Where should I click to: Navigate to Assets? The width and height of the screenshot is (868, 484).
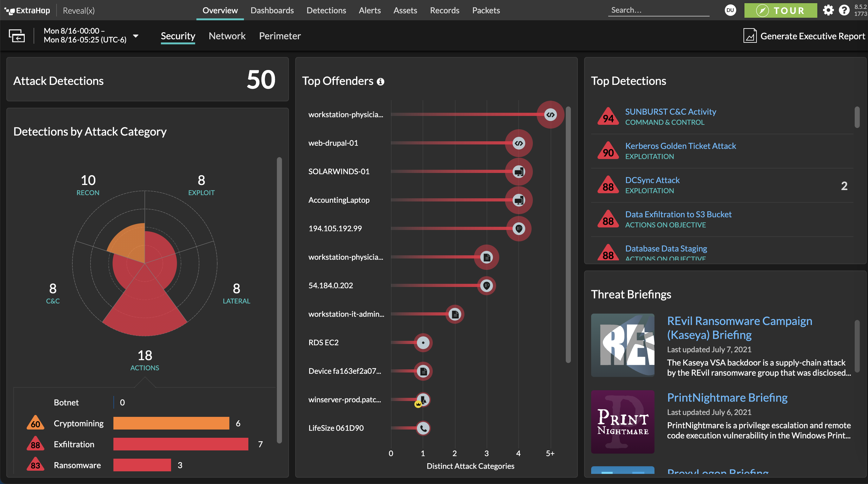pyautogui.click(x=405, y=10)
